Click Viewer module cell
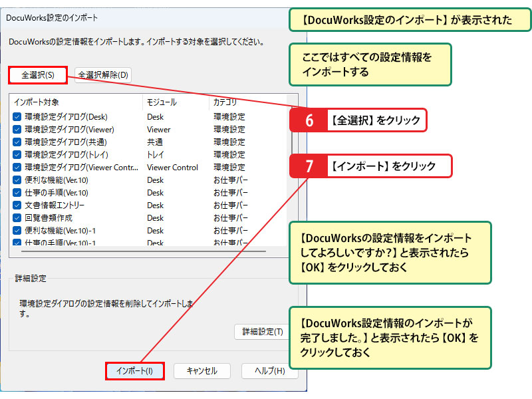The width and height of the screenshot is (532, 399). (158, 130)
